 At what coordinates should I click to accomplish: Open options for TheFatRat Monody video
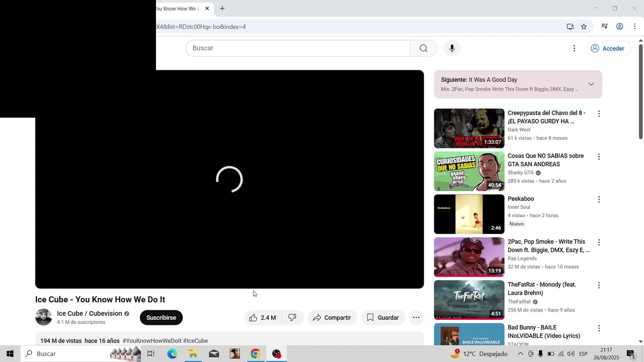(599, 285)
